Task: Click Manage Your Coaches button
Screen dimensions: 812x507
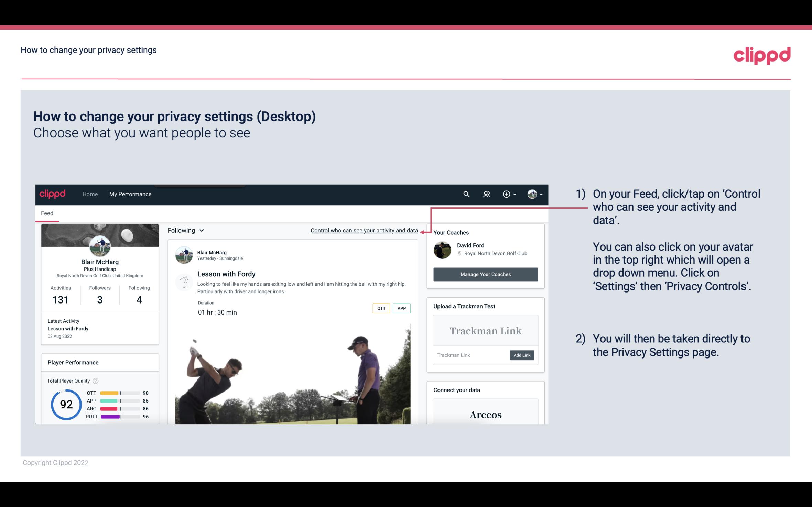Action: pos(486,274)
